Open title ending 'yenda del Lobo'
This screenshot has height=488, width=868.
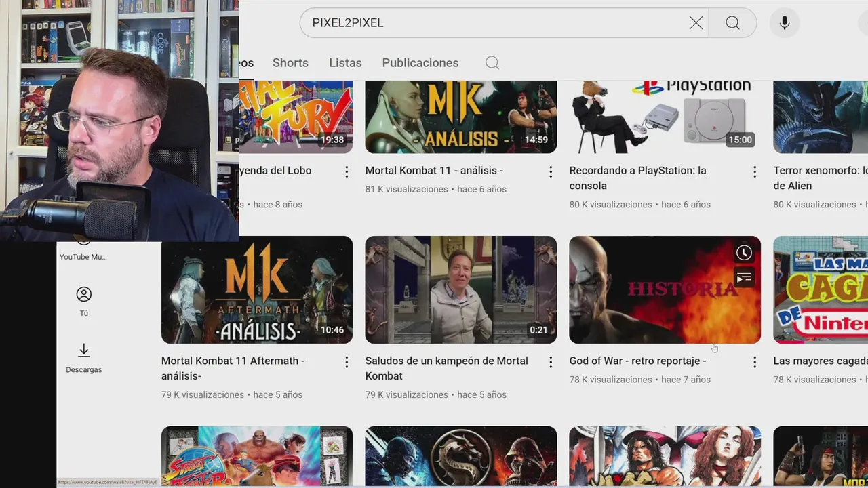coord(275,171)
